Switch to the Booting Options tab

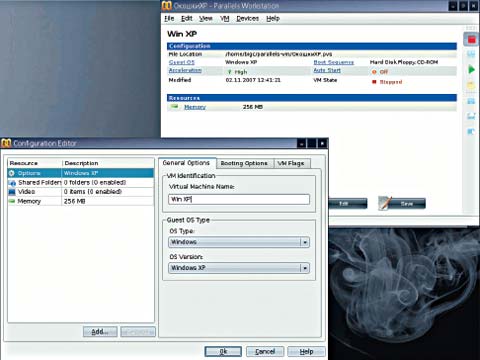[244, 163]
